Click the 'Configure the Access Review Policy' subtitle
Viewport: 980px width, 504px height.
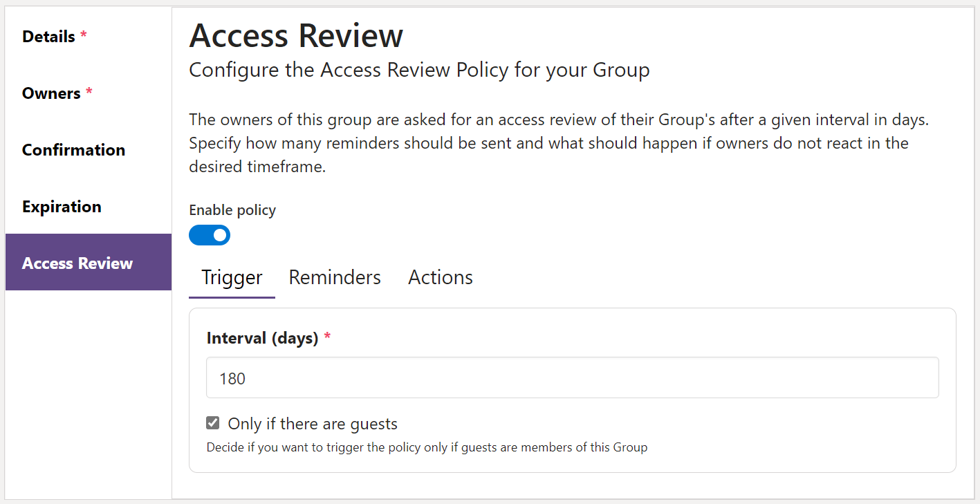point(419,70)
